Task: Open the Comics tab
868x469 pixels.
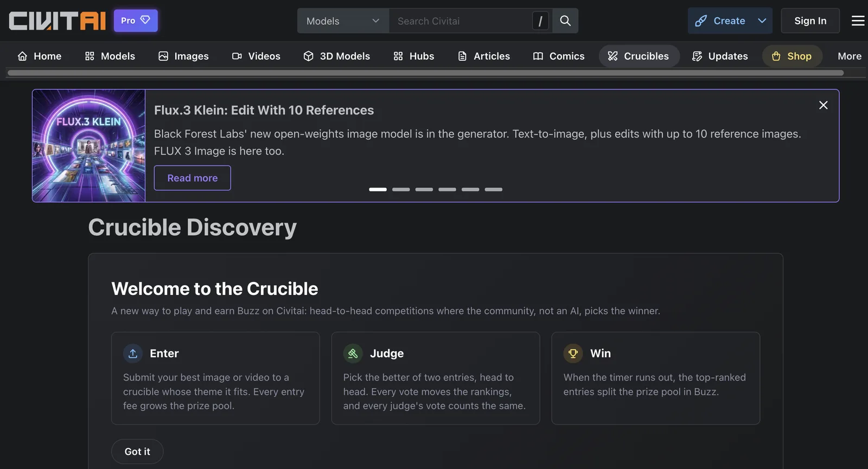Action: pos(559,56)
